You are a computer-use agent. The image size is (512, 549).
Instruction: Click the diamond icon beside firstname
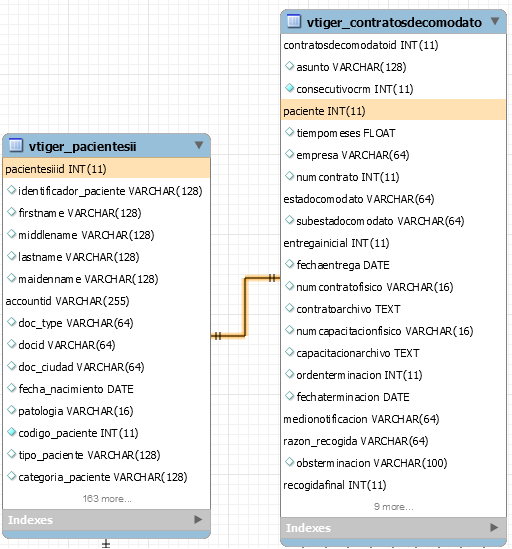point(12,212)
